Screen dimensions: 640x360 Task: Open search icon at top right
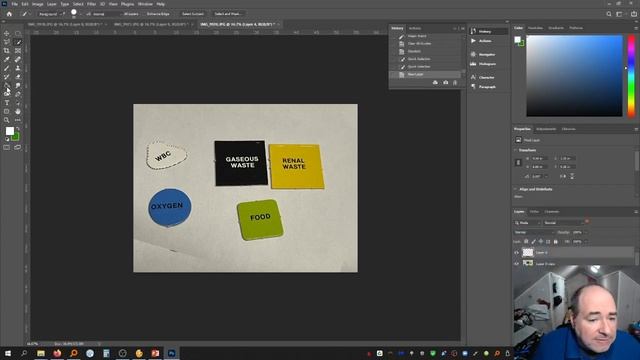click(609, 14)
